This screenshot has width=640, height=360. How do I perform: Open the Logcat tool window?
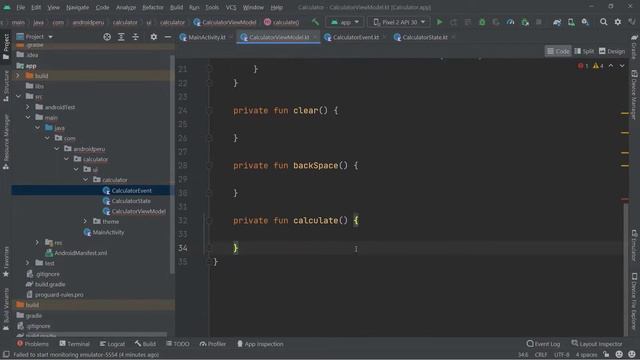point(113,344)
